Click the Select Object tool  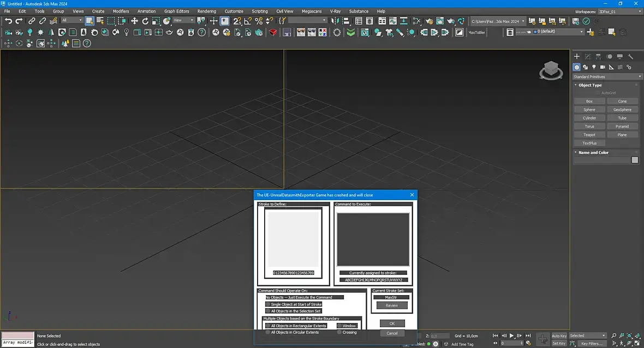89,21
